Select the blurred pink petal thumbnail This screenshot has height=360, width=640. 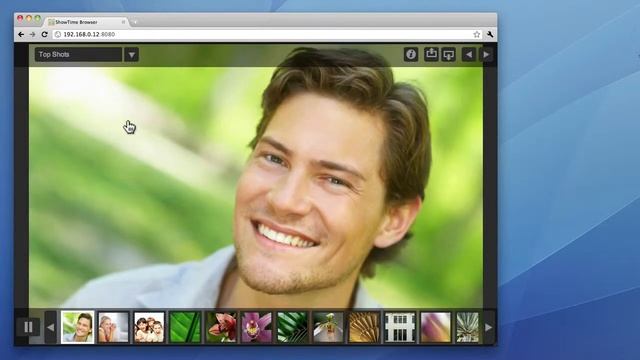pos(436,327)
